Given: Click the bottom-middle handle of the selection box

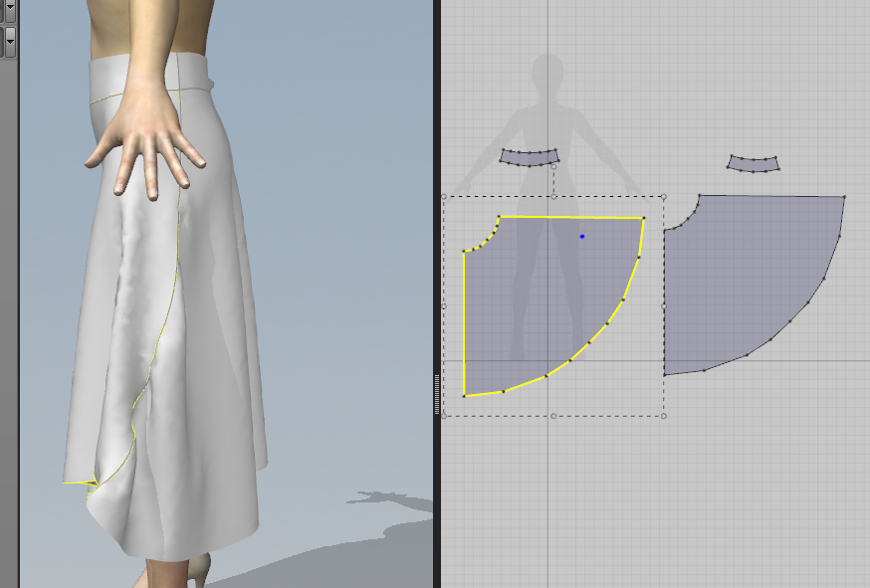Looking at the screenshot, I should (553, 416).
